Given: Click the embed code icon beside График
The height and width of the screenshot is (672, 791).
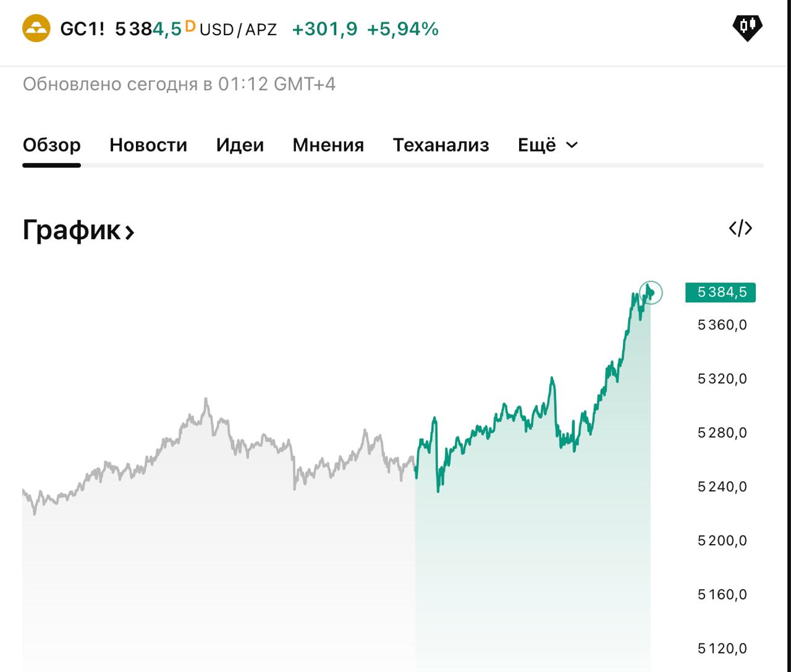Looking at the screenshot, I should pyautogui.click(x=740, y=228).
